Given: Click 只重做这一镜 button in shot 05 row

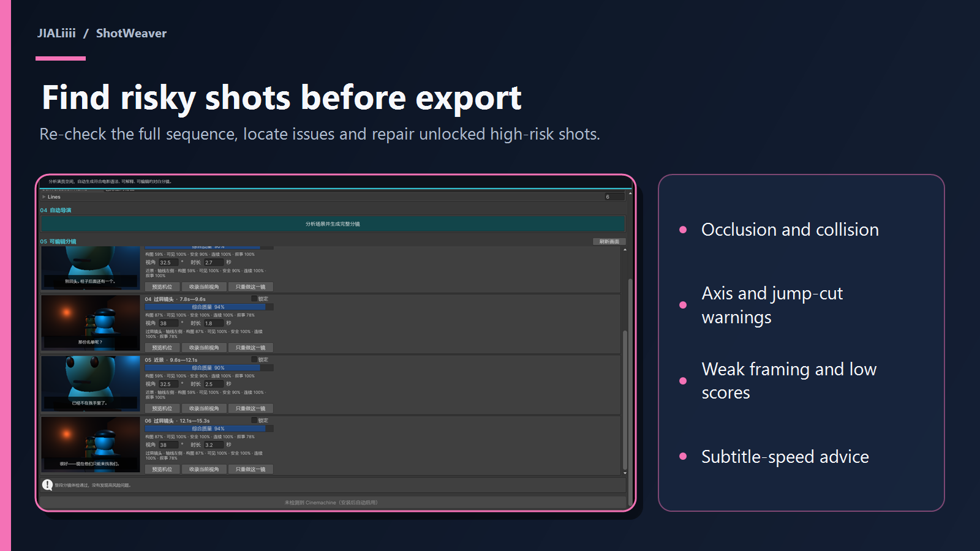Looking at the screenshot, I should pos(251,408).
